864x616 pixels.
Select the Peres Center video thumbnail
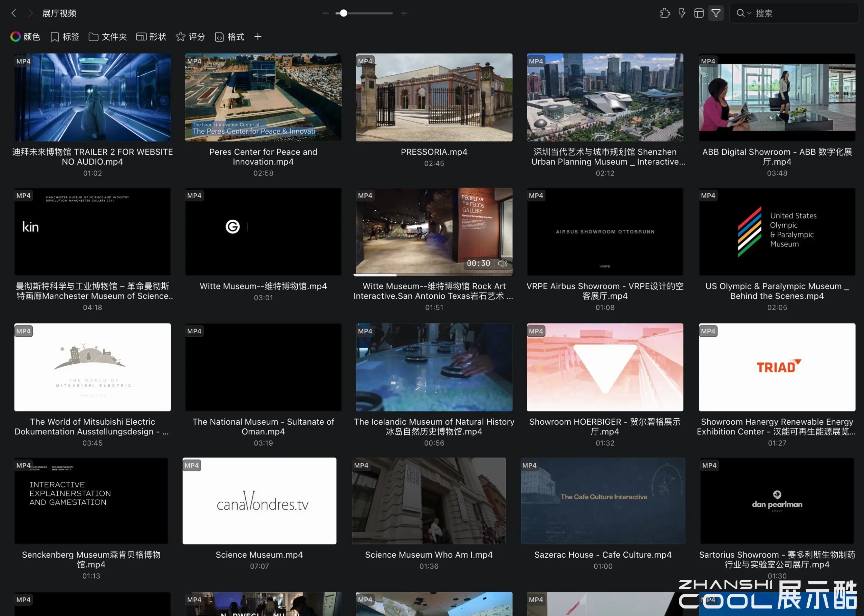(x=263, y=97)
